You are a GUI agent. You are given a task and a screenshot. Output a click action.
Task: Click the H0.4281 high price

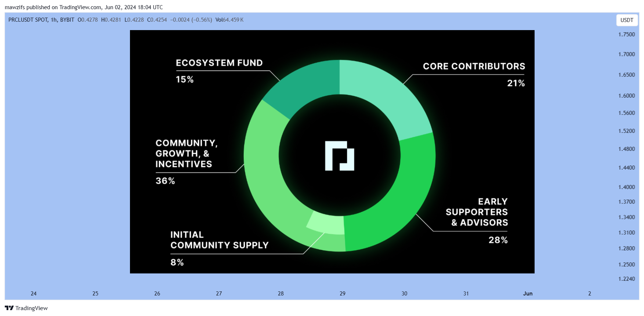click(x=111, y=20)
